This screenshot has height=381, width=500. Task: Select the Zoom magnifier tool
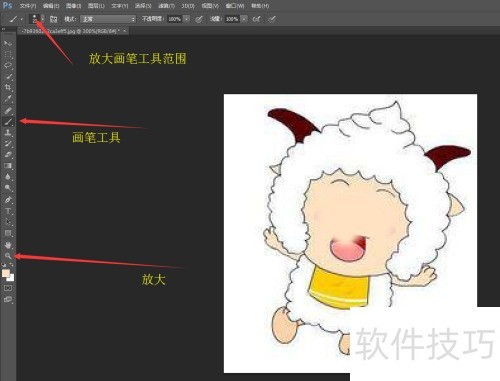point(8,256)
